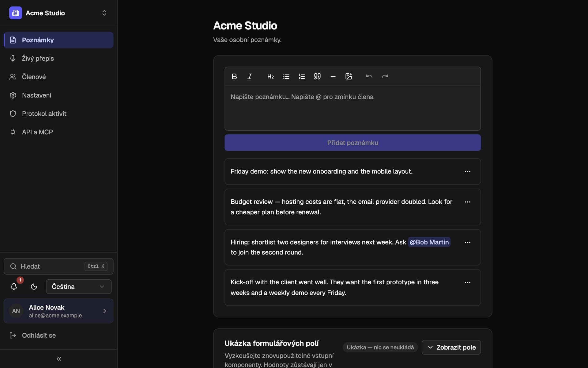This screenshot has width=588, height=368.
Task: Apply H2 heading style
Action: [x=270, y=76]
